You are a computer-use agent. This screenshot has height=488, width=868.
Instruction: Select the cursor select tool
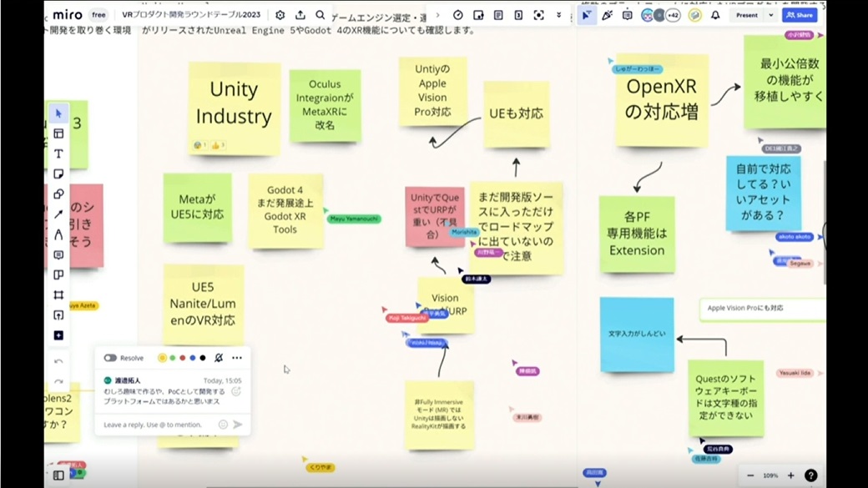click(x=58, y=113)
